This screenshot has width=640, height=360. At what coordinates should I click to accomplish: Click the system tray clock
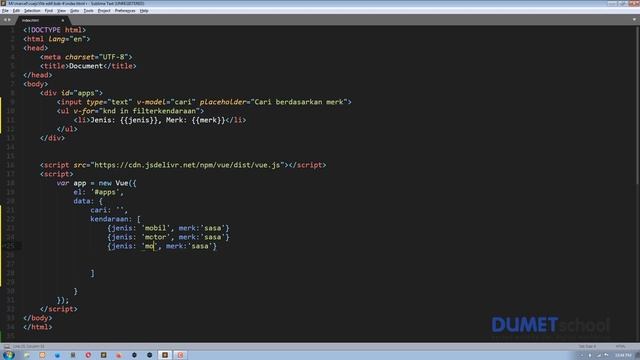(623, 356)
